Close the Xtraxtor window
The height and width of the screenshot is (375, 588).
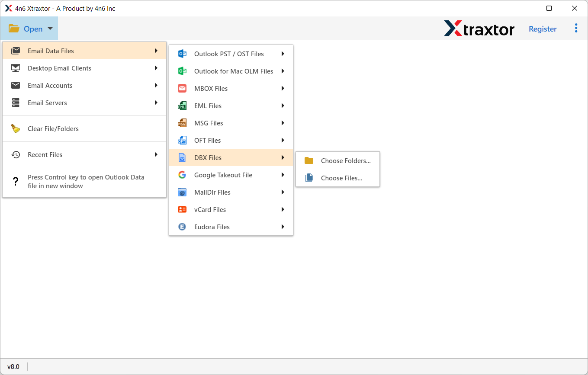click(x=574, y=8)
